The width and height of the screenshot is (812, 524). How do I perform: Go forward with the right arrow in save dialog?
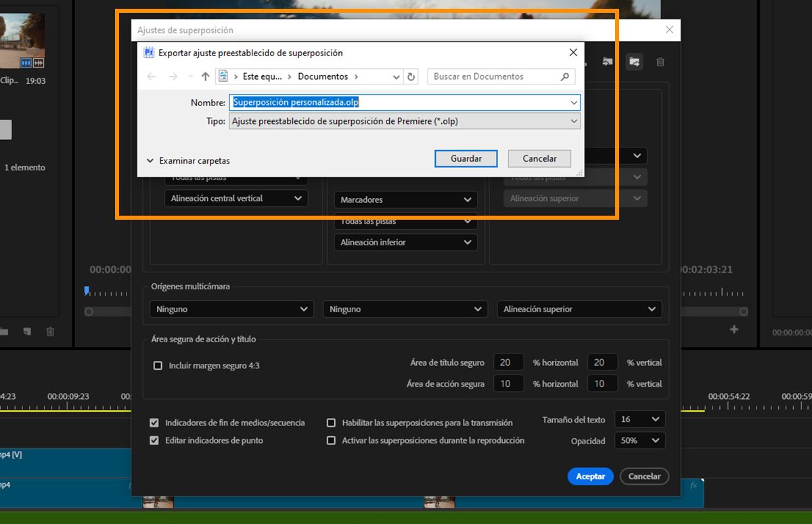[x=173, y=76]
